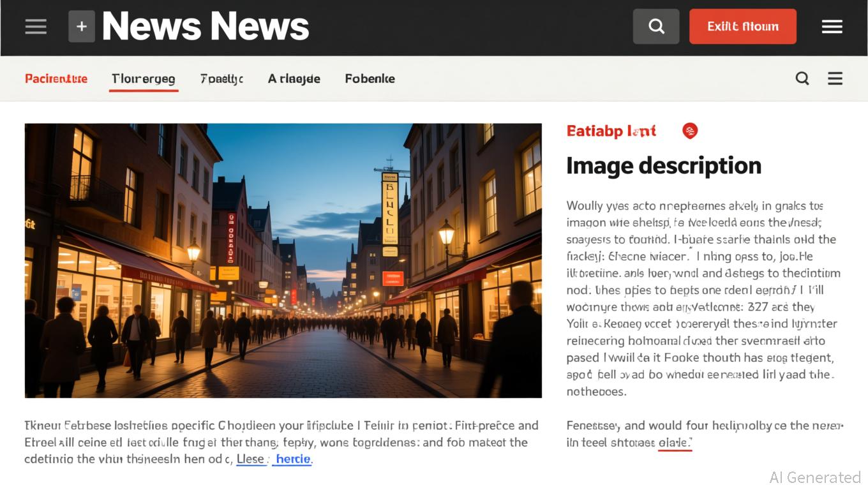This screenshot has height=490, width=868.
Task: Open the hamburger menu left of the logo
Action: pyautogui.click(x=36, y=27)
